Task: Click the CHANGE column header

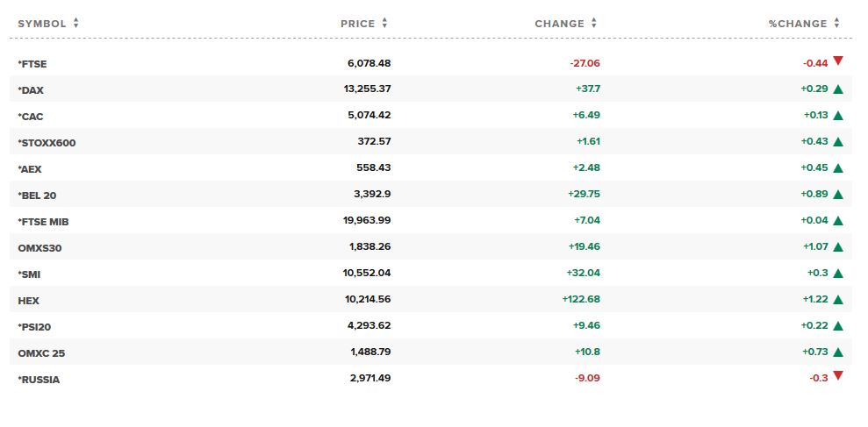Action: (559, 24)
